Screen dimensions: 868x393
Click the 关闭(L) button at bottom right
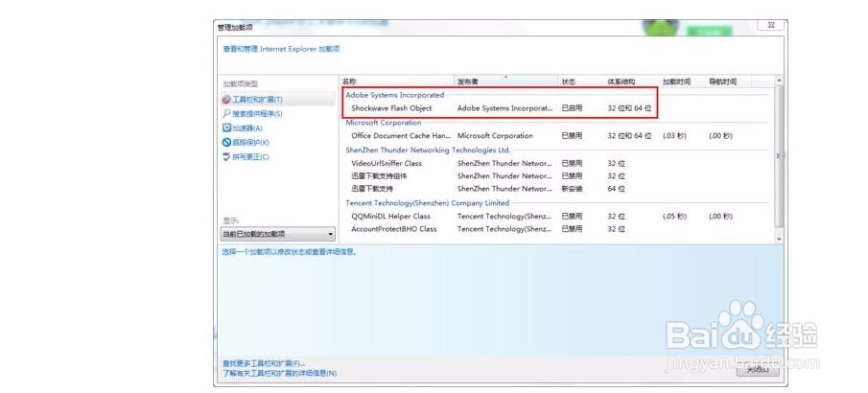(x=758, y=370)
